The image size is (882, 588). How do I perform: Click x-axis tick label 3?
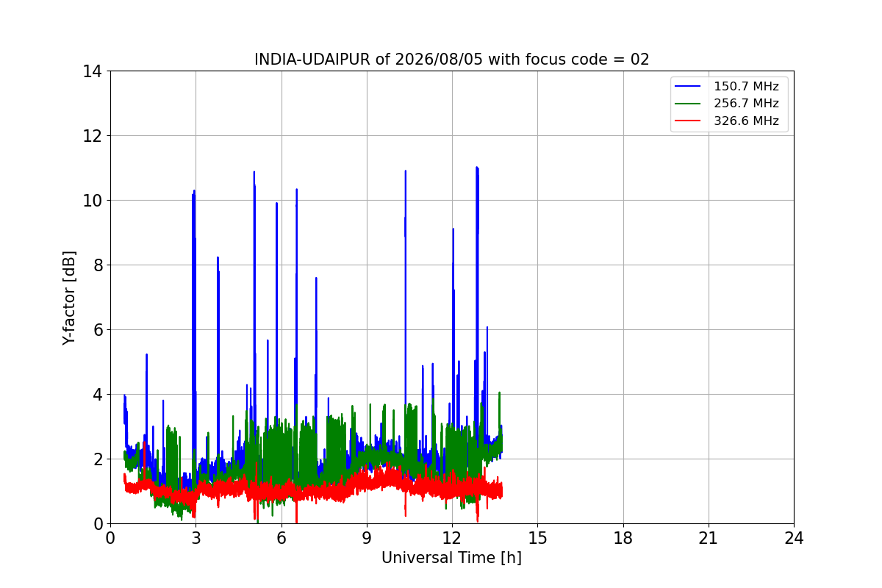(196, 538)
